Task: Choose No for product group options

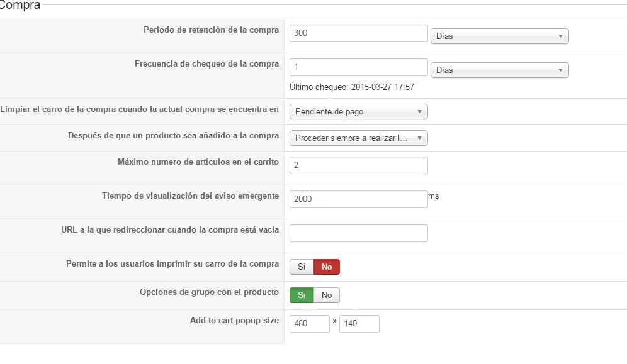Action: click(327, 295)
